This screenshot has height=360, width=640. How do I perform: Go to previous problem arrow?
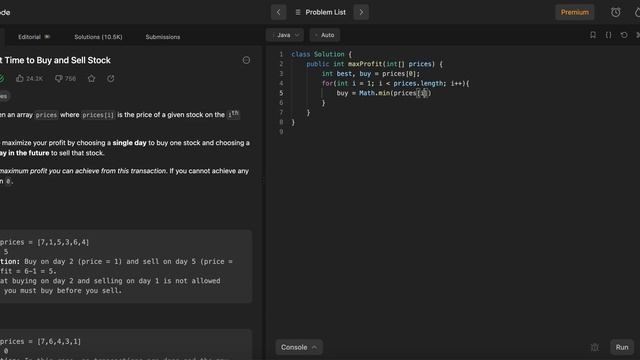click(279, 12)
